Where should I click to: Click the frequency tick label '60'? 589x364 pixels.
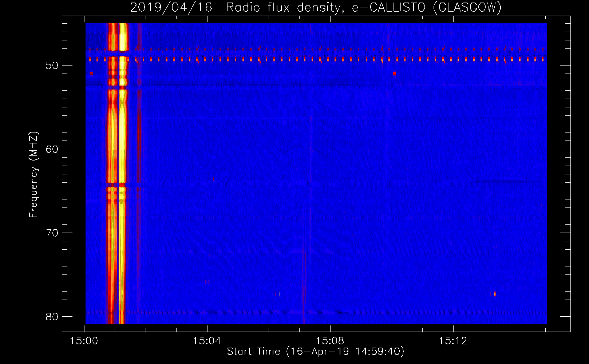(52, 149)
